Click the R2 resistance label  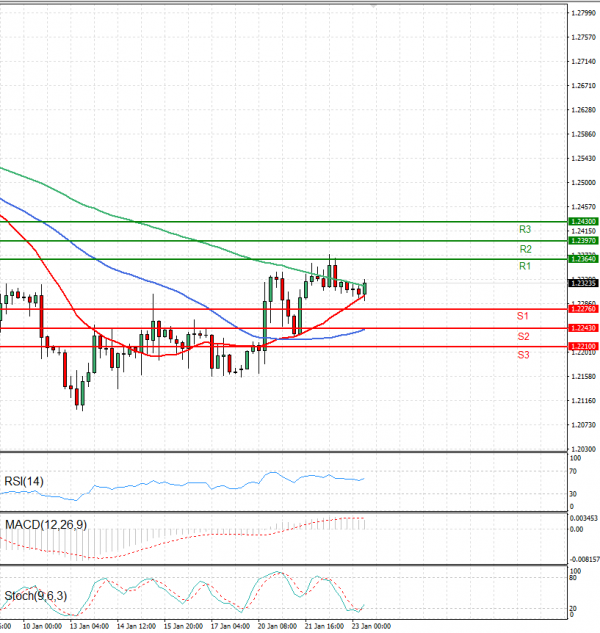point(525,249)
